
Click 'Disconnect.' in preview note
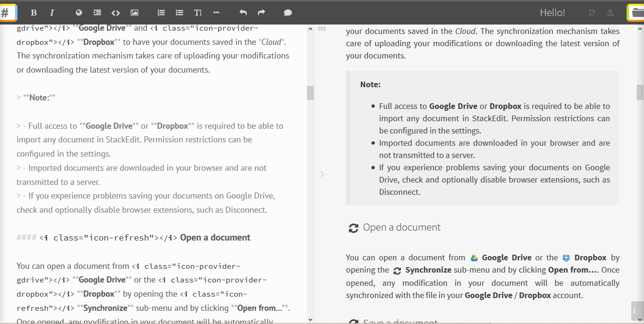pos(400,192)
